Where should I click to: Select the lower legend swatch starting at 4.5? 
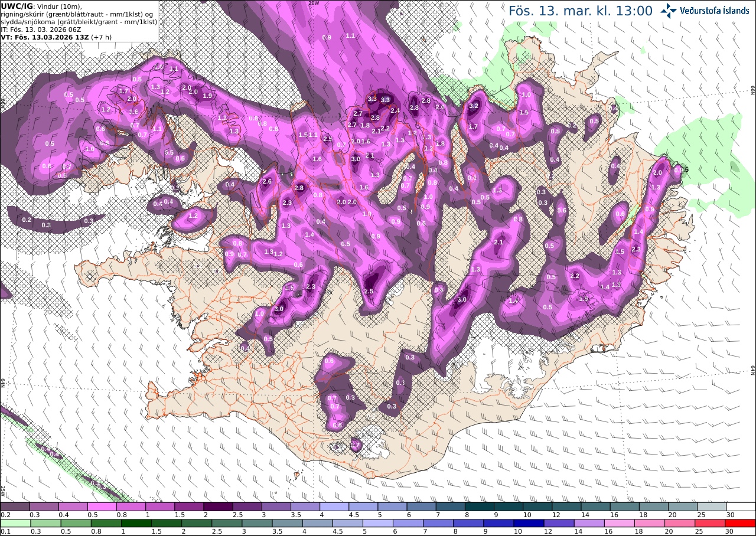[348, 523]
